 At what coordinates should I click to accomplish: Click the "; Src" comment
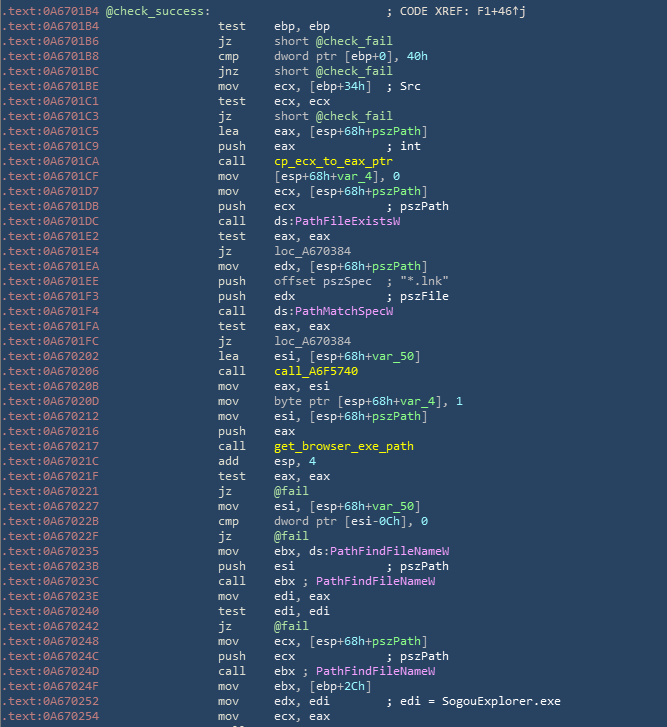click(x=405, y=86)
